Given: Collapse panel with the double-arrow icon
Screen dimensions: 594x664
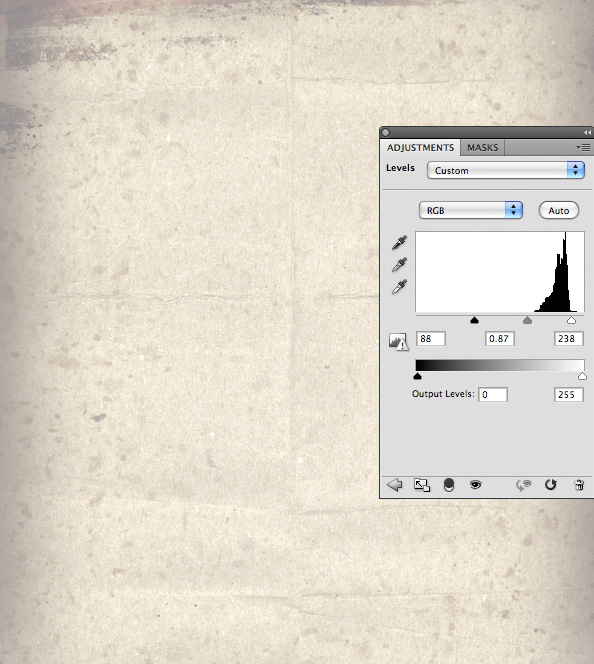Looking at the screenshot, I should pyautogui.click(x=587, y=133).
